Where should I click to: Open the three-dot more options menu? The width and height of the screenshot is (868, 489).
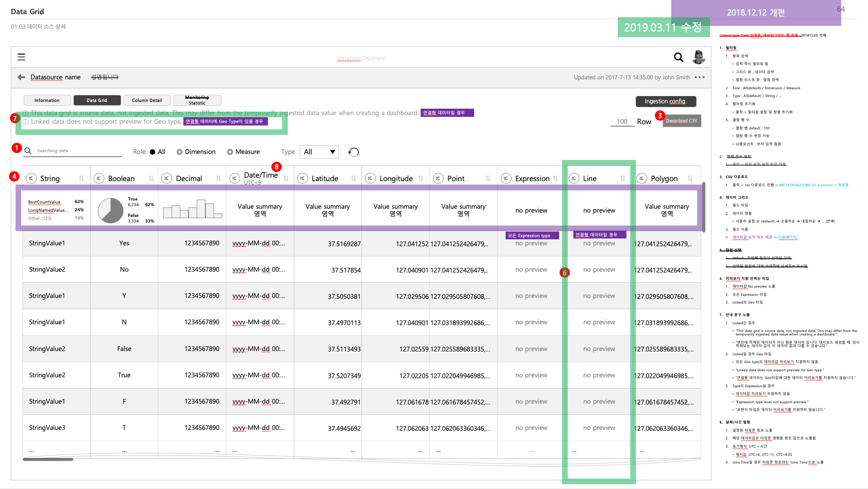pos(700,77)
